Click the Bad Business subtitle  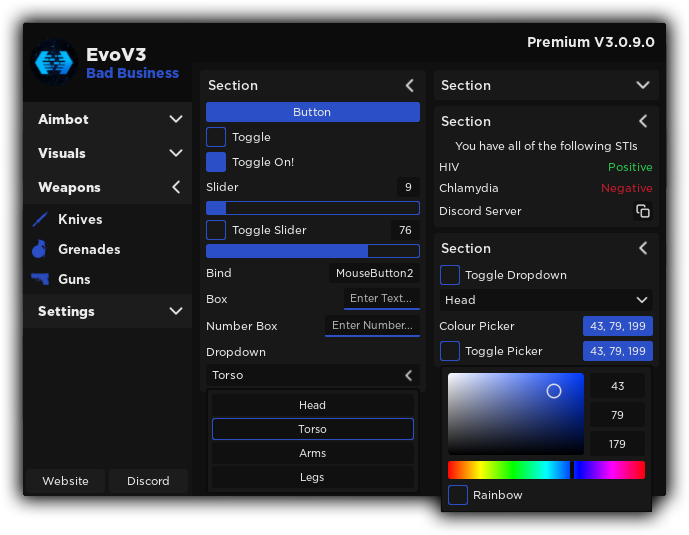(x=132, y=73)
